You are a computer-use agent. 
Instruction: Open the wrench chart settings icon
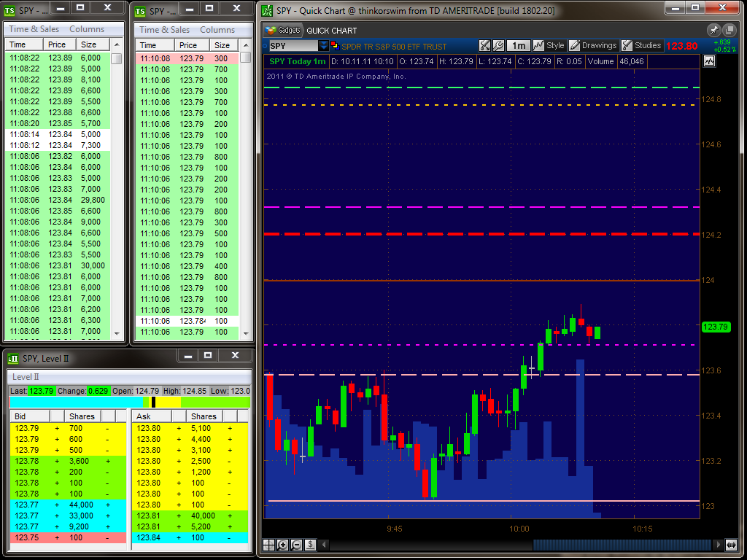498,46
